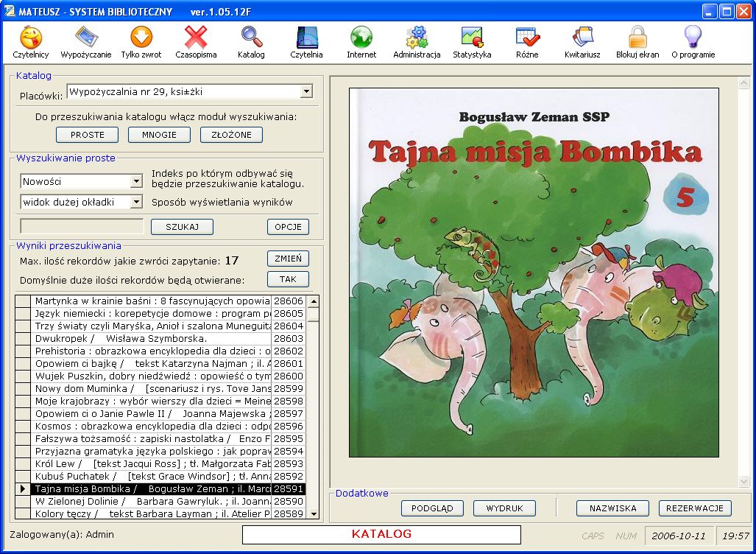Click the red KATALOG status box
Image resolution: width=756 pixels, height=554 pixels.
click(381, 534)
